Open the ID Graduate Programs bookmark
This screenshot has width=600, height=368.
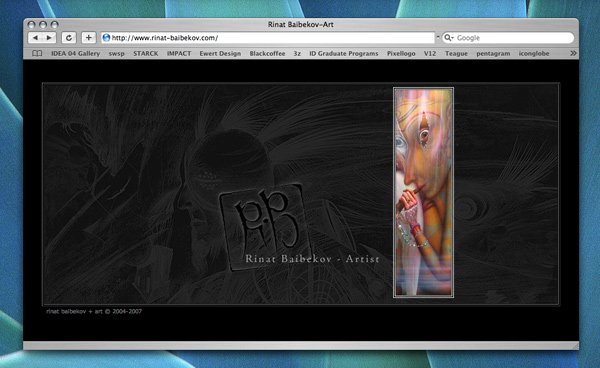point(343,54)
